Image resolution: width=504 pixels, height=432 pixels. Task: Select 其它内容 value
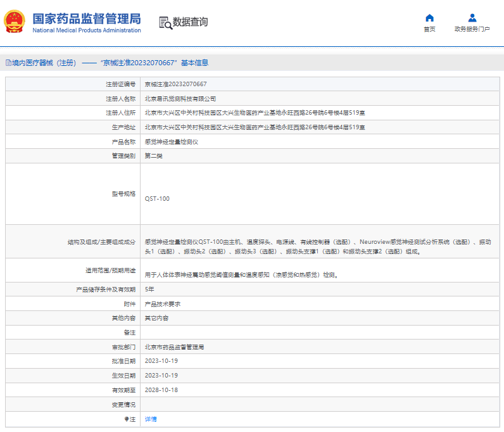point(156,318)
